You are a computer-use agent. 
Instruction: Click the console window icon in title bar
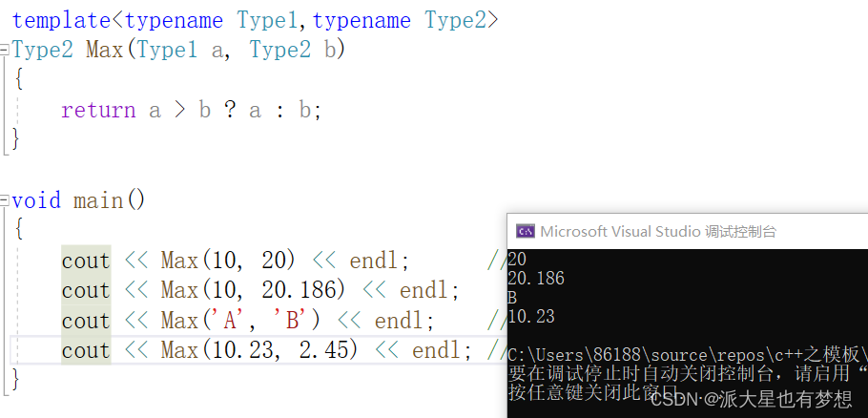tap(525, 231)
